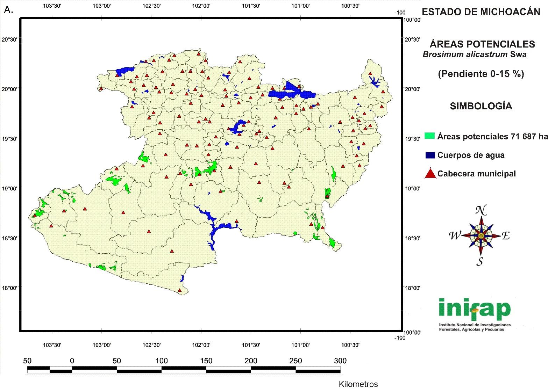Click the E letter beside compass
This screenshot has height=392, width=548.
coord(506,236)
